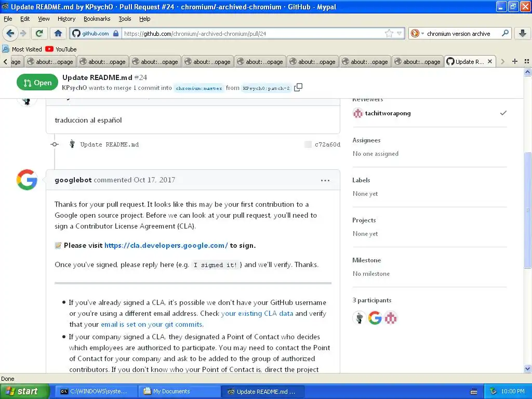Viewport: 532px width, 399px height.
Task: Bookmark this page with the star icon
Action: (x=389, y=33)
